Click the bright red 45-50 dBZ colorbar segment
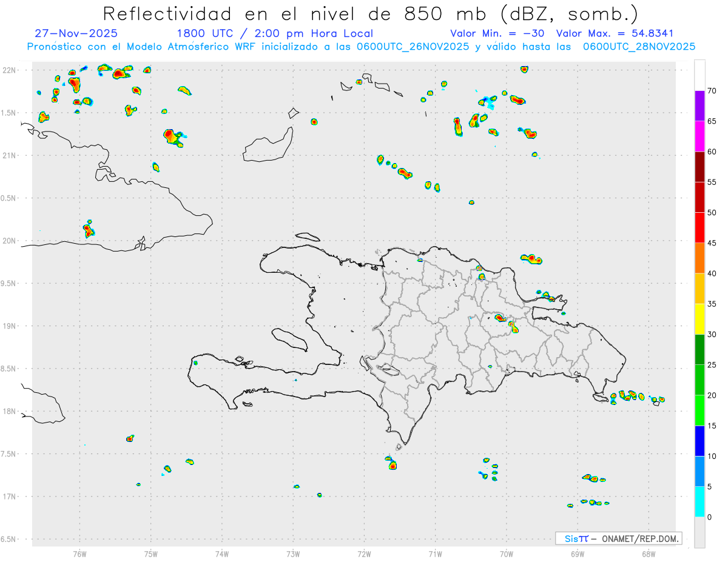Viewport: 728px width, 562px height. pyautogui.click(x=699, y=228)
